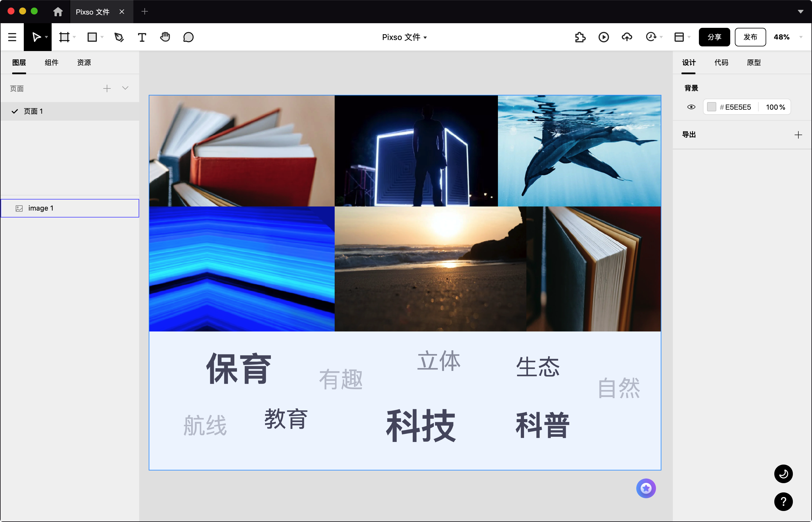This screenshot has height=522, width=812.
Task: Toggle dark mode moon button
Action: (x=783, y=474)
